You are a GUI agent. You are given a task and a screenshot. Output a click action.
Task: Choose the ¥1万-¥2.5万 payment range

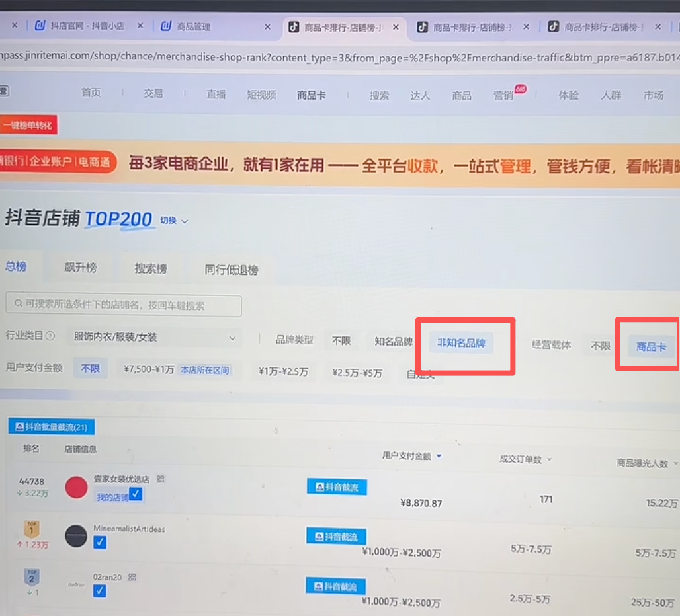(x=284, y=371)
